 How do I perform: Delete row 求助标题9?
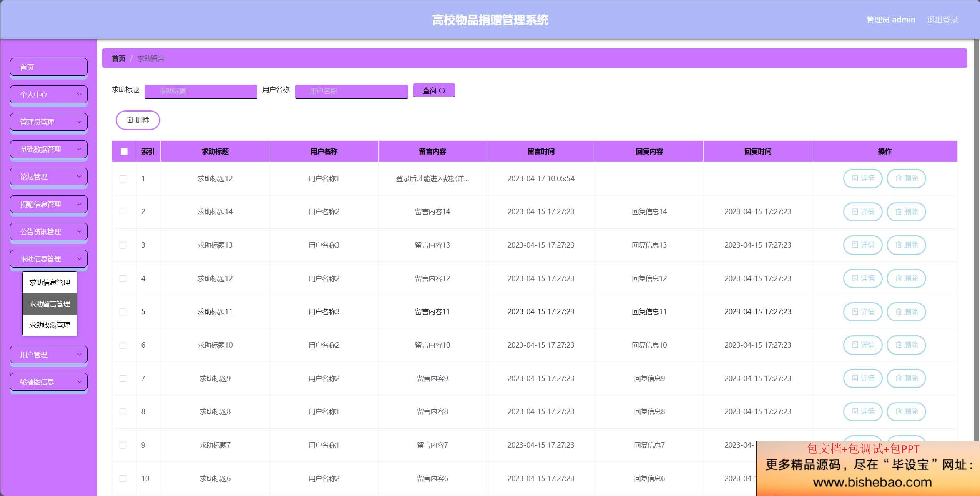[x=906, y=378]
